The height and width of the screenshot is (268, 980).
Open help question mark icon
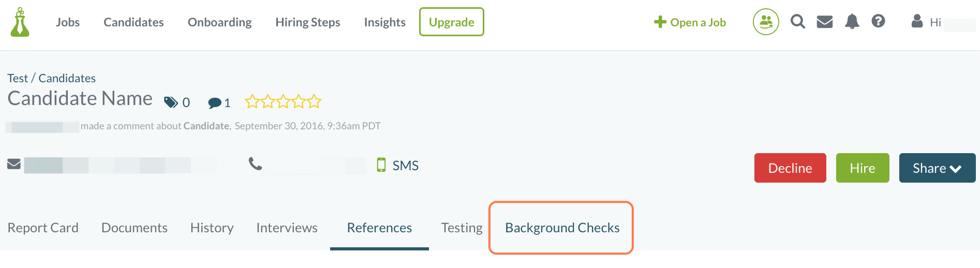(878, 21)
